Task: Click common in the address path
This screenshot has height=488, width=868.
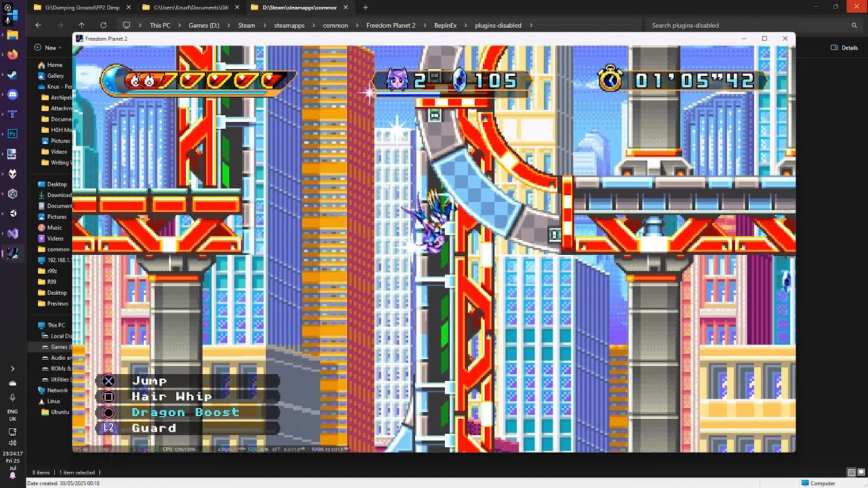Action: (x=336, y=25)
